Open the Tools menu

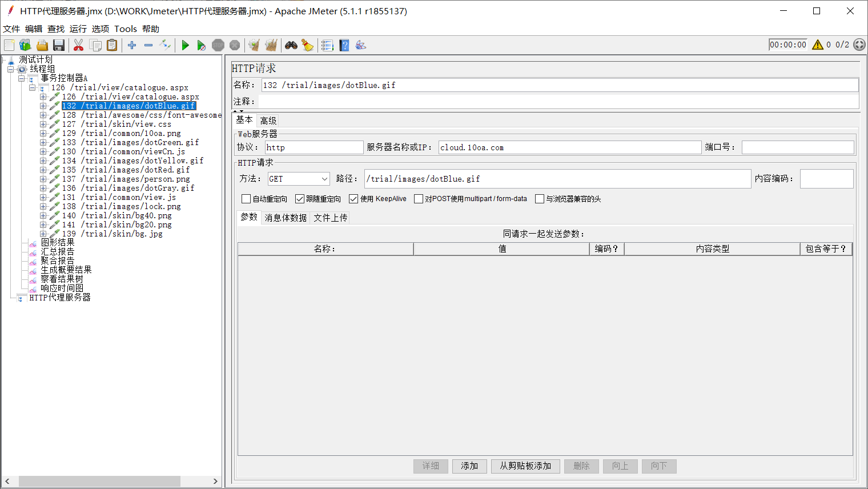coord(126,29)
